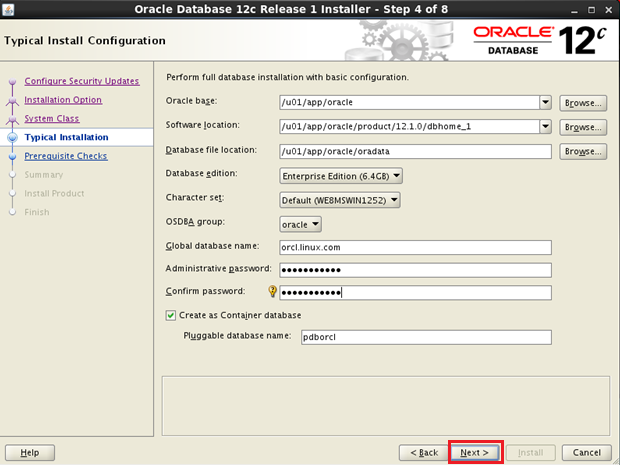Click the Cancel button
The height and width of the screenshot is (465, 620).
[x=586, y=452]
